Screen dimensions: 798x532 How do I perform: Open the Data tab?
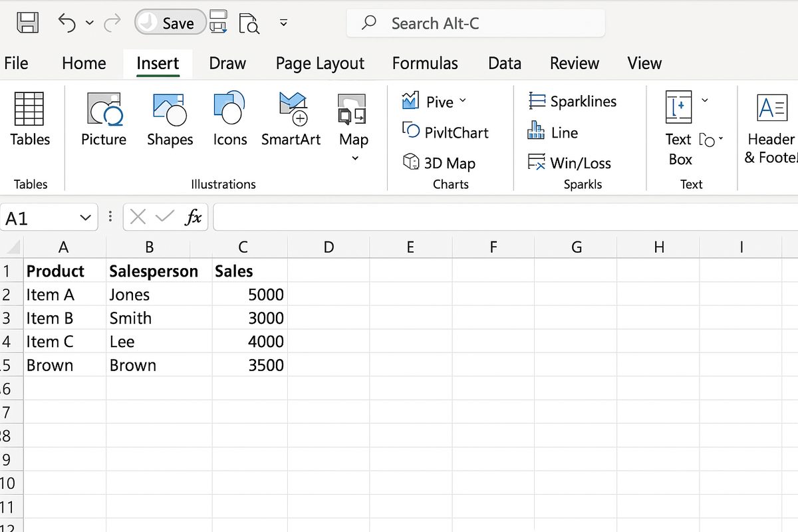pyautogui.click(x=505, y=63)
